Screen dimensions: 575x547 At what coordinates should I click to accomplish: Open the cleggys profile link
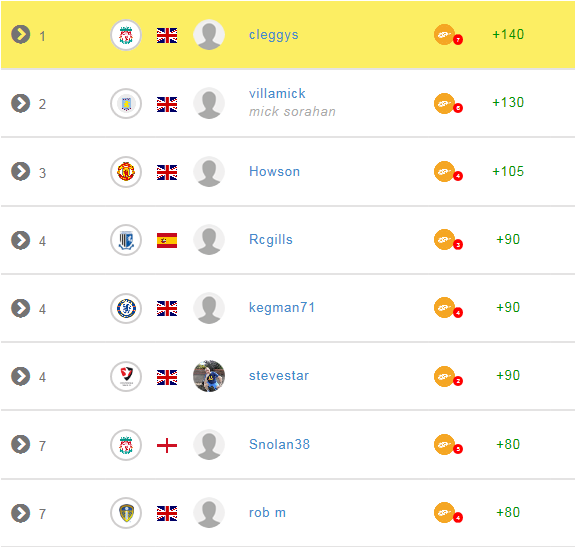274,35
